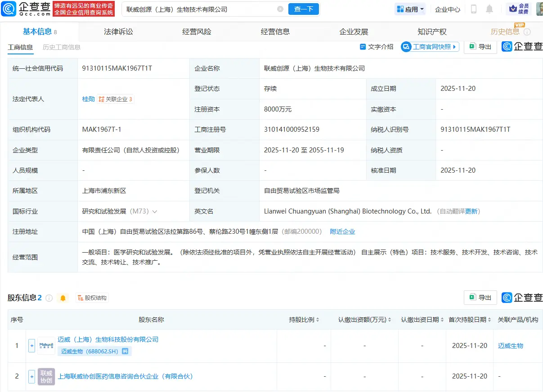This screenshot has height=392, width=543.
Task: Open the 文字介绍 text introduction icon
Action: 362,47
